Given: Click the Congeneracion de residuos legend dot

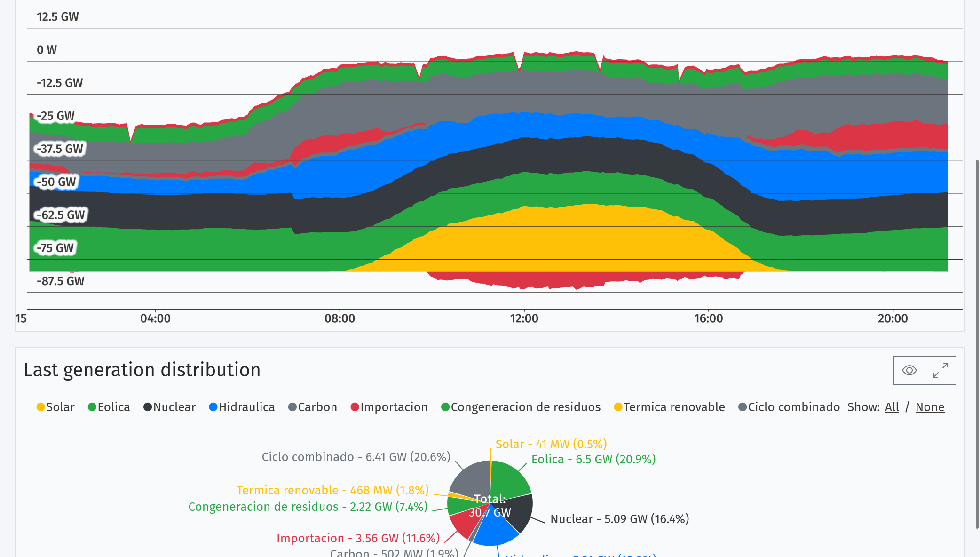Looking at the screenshot, I should tap(445, 407).
